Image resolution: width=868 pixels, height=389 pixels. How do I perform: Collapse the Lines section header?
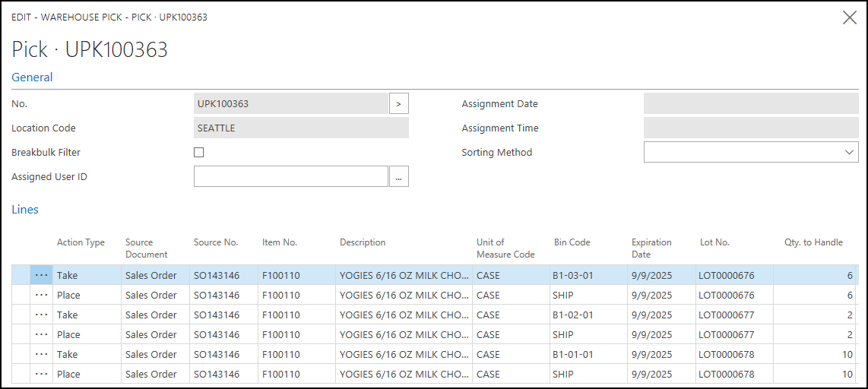(25, 210)
